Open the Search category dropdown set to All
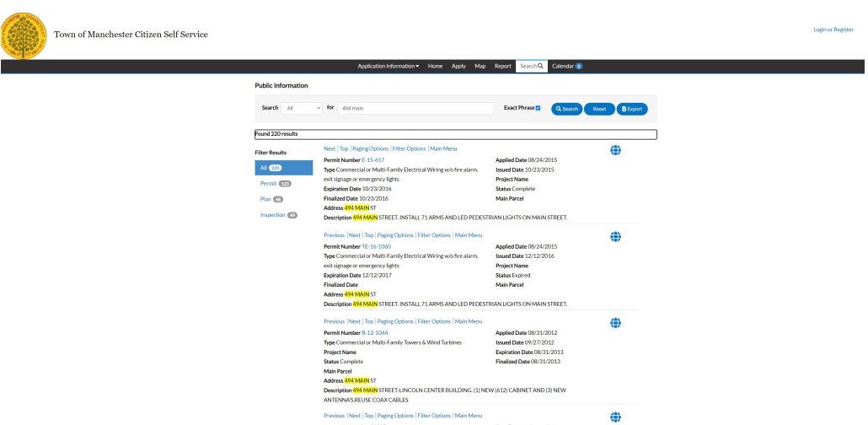 click(303, 108)
